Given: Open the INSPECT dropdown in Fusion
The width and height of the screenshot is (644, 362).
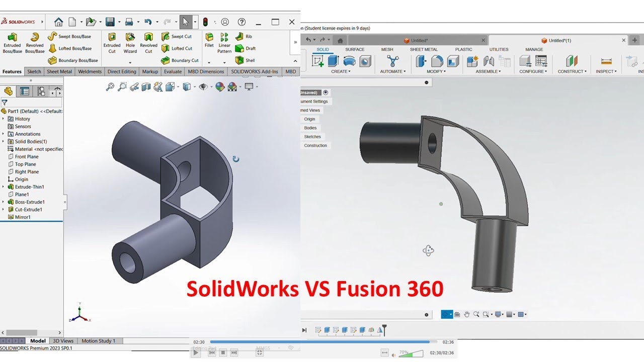Looking at the screenshot, I should (606, 71).
